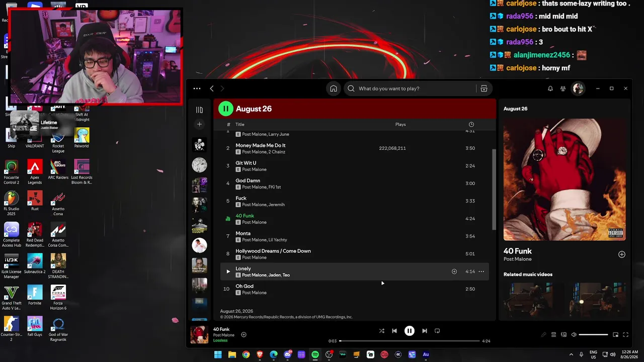This screenshot has height=362, width=644.
Task: Skip to the next track
Action: coord(425,331)
